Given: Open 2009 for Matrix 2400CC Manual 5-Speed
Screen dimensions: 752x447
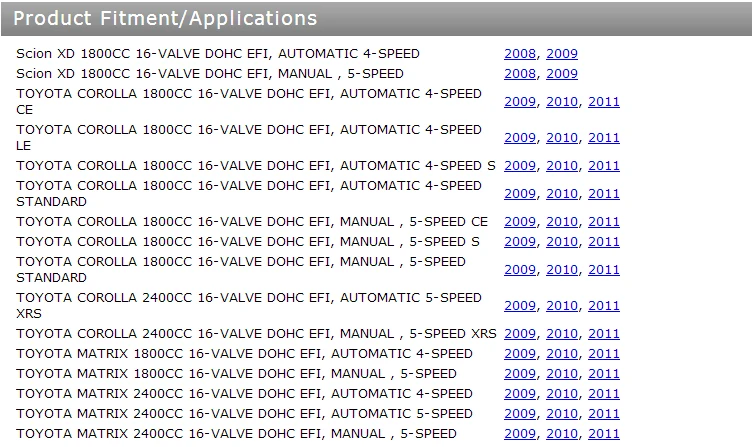Looking at the screenshot, I should click(x=520, y=434).
